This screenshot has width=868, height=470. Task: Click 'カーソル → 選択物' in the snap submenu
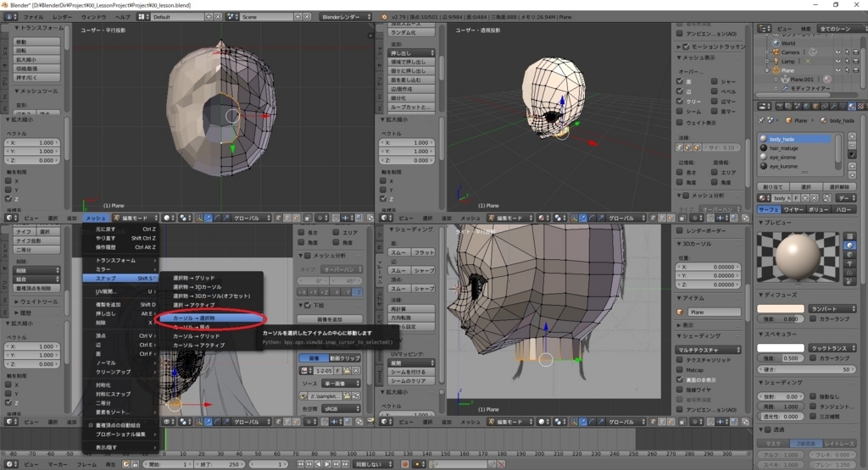click(194, 318)
